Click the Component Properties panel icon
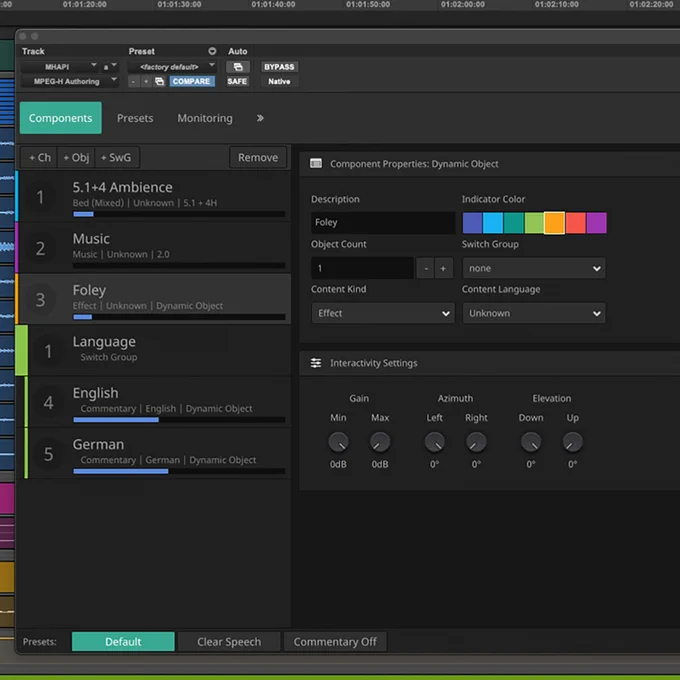This screenshot has height=680, width=680. [x=316, y=163]
